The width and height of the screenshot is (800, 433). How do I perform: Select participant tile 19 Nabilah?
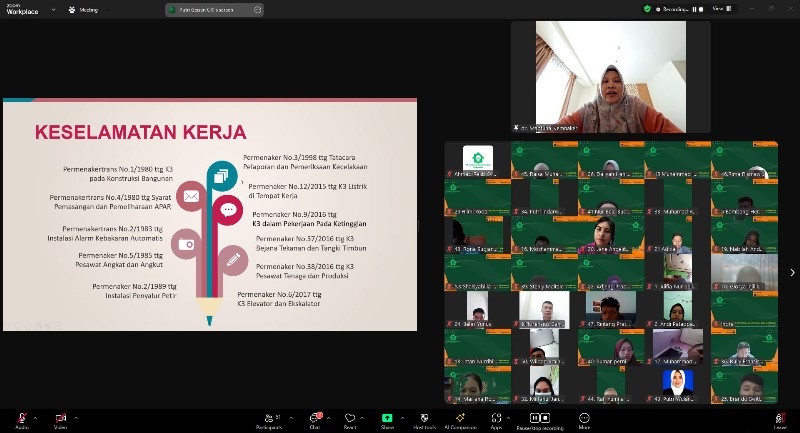click(x=744, y=235)
